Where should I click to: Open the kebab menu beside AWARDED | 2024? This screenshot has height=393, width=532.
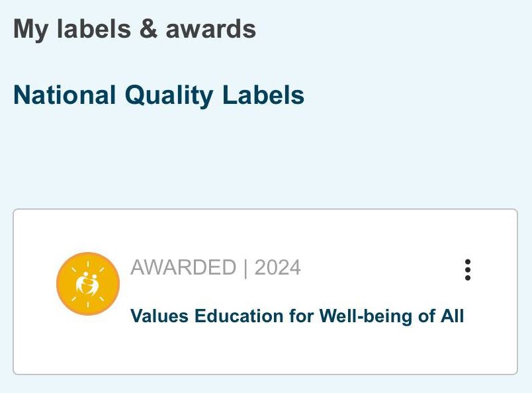pos(468,270)
